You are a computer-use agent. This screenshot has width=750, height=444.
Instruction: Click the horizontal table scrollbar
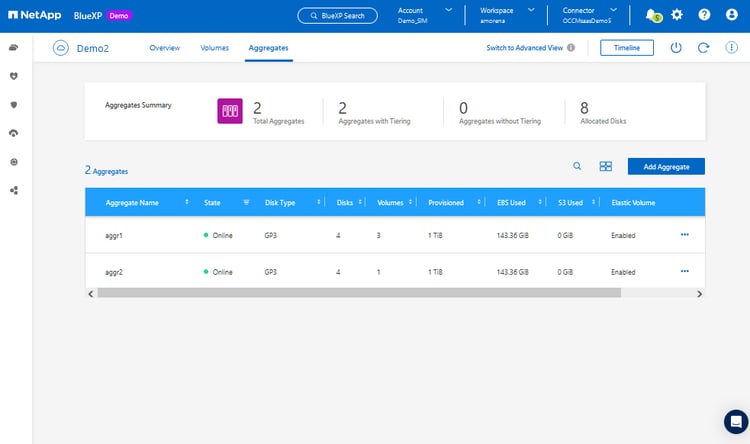pos(358,293)
